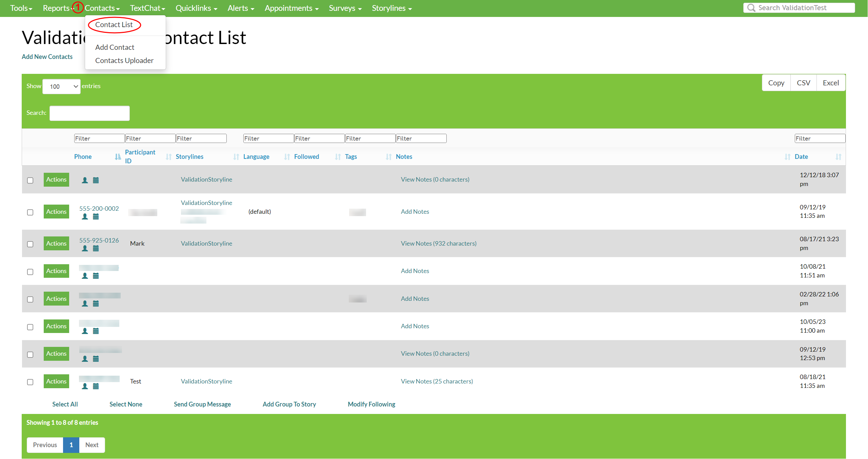The width and height of the screenshot is (868, 459).
Task: Go to the Next page
Action: pos(92,445)
